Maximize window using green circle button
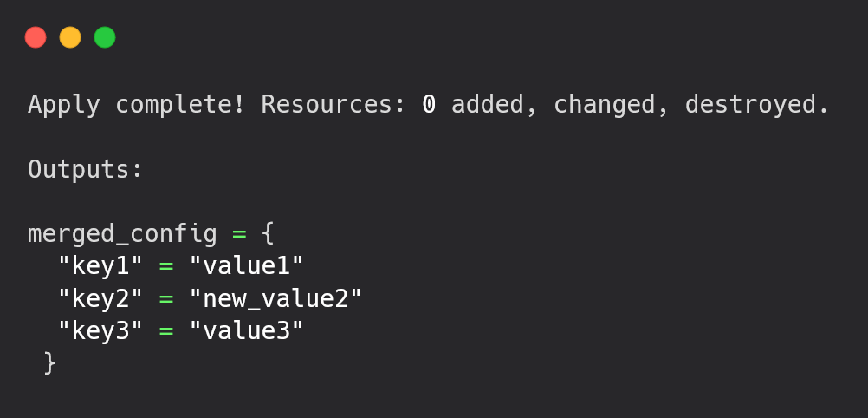868x418 pixels. (105, 37)
